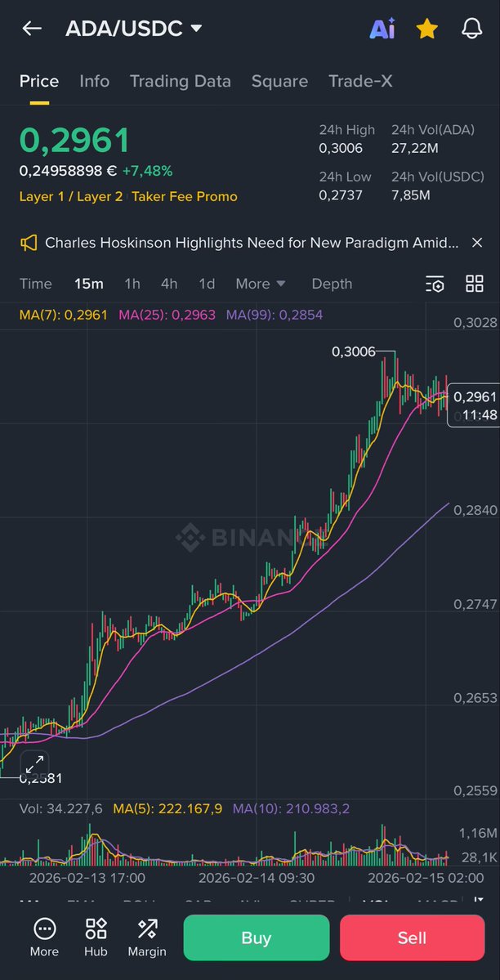This screenshot has height=980, width=500.
Task: Tap the 24h Low value 0,2737
Action: (341, 195)
